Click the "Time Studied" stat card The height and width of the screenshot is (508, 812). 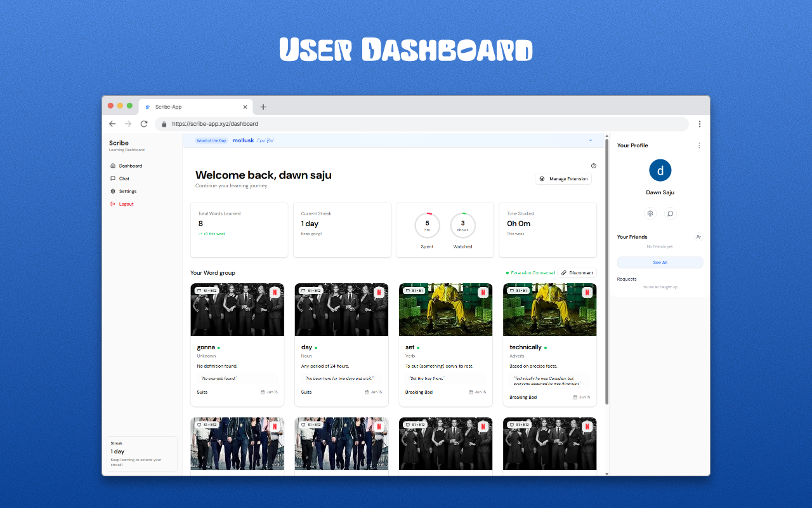click(x=548, y=230)
